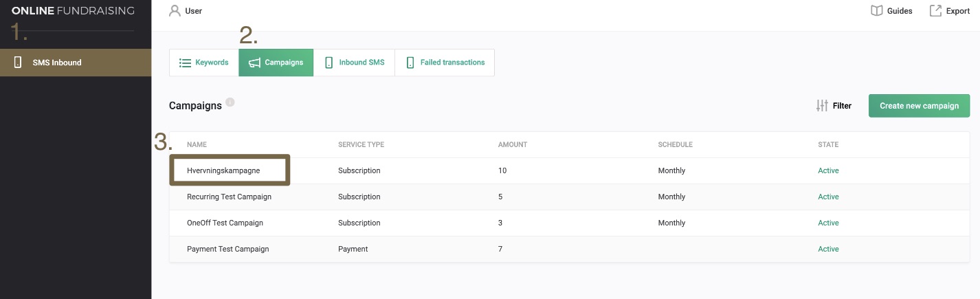Click Subscription cell of Hvervningskampagne row
The image size is (980, 299).
click(x=359, y=170)
